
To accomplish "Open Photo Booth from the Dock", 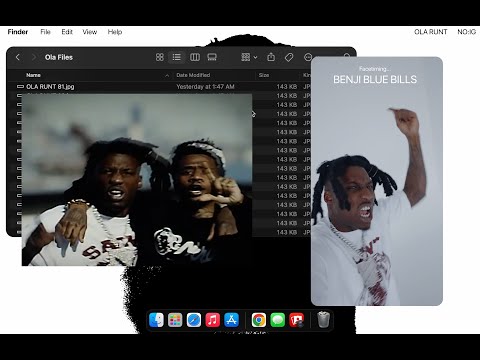I will pyautogui.click(x=297, y=320).
